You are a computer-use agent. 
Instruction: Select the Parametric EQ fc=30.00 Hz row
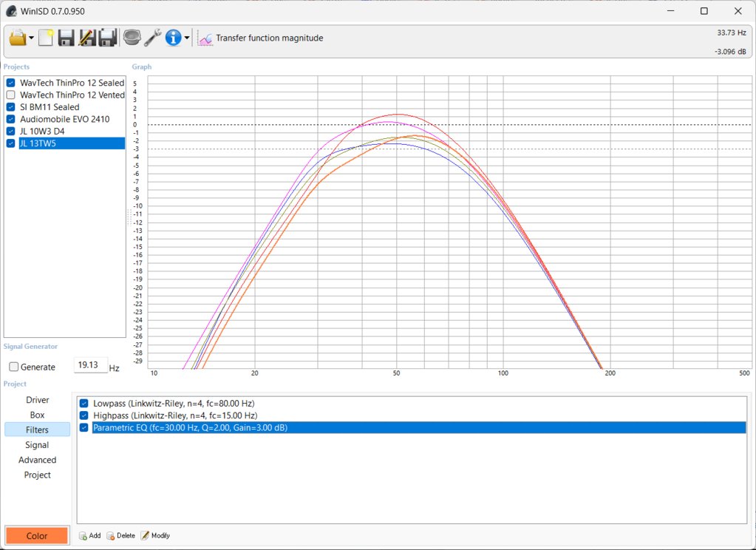419,427
